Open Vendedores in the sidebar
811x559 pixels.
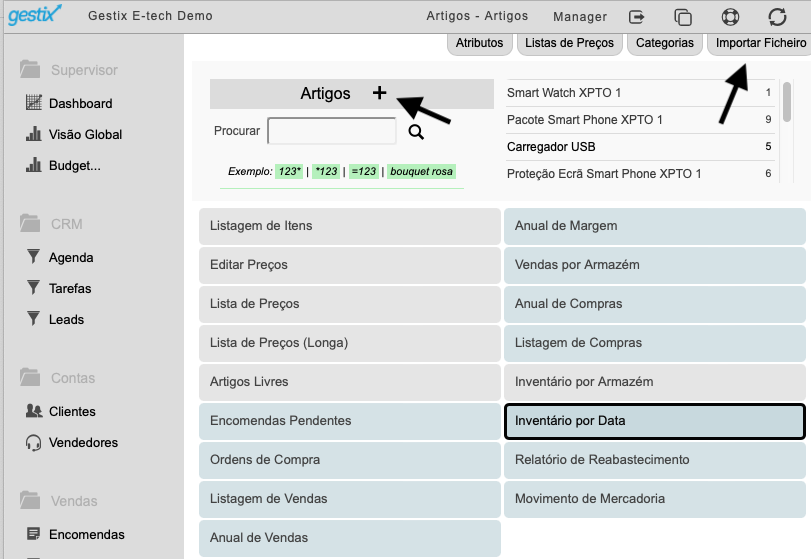(x=83, y=443)
